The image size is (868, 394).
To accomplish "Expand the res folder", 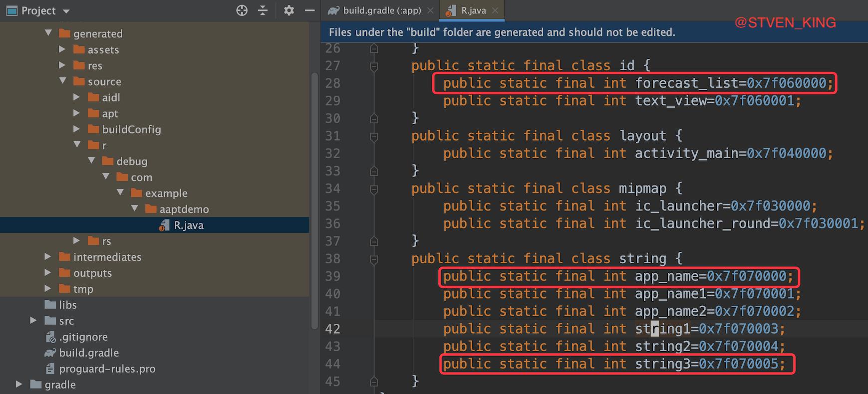I will tap(62, 65).
